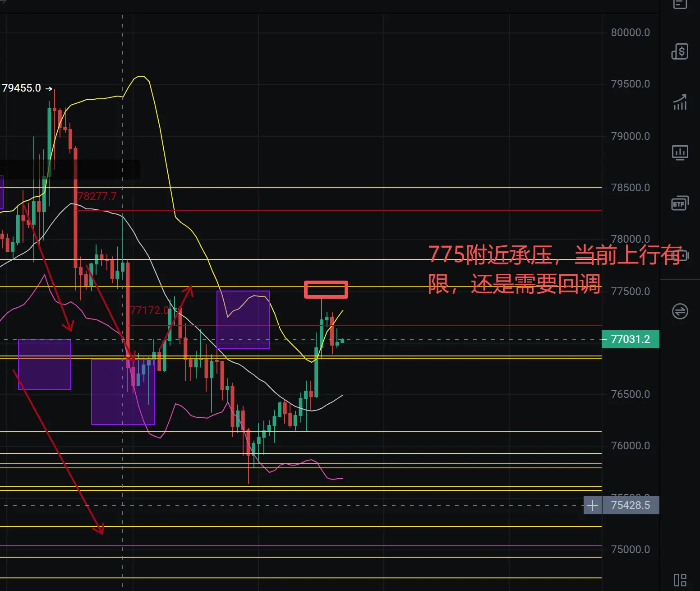Click the plus button beside 75428.5
Screen dimensions: 700x591
click(x=593, y=505)
